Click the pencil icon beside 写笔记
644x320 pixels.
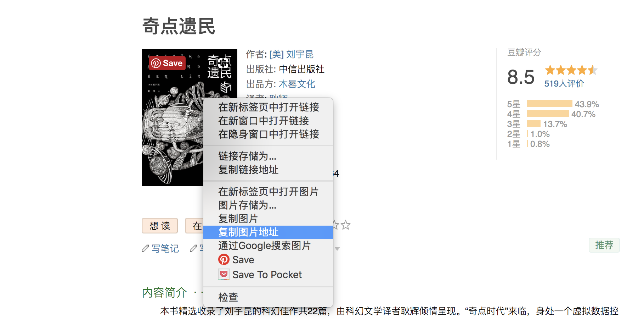(145, 248)
